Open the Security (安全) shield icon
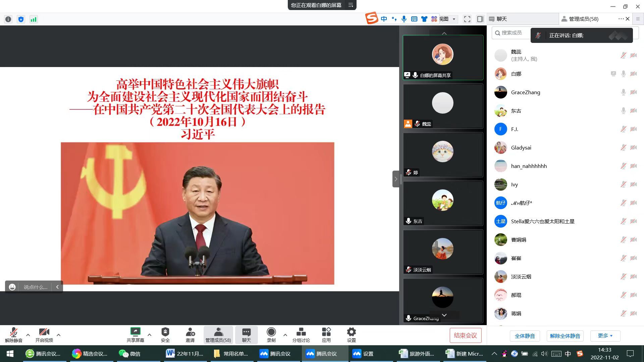 (165, 332)
